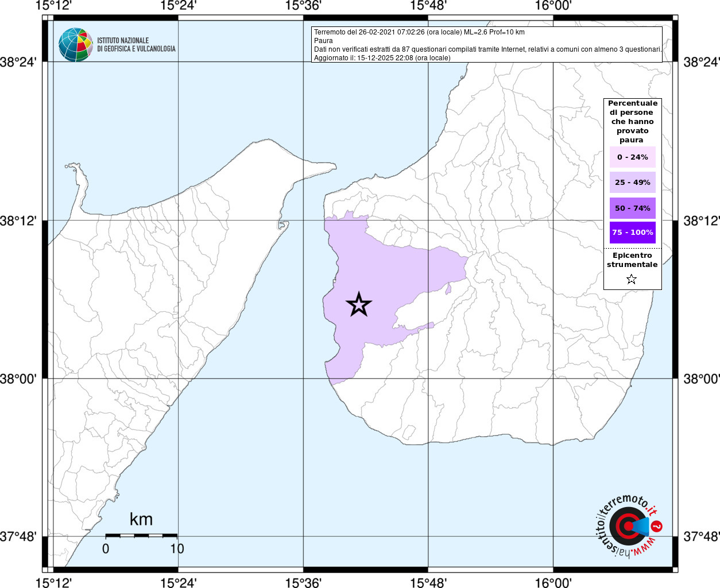Click the 'km' scale bar label
720x588 pixels.
point(141,519)
